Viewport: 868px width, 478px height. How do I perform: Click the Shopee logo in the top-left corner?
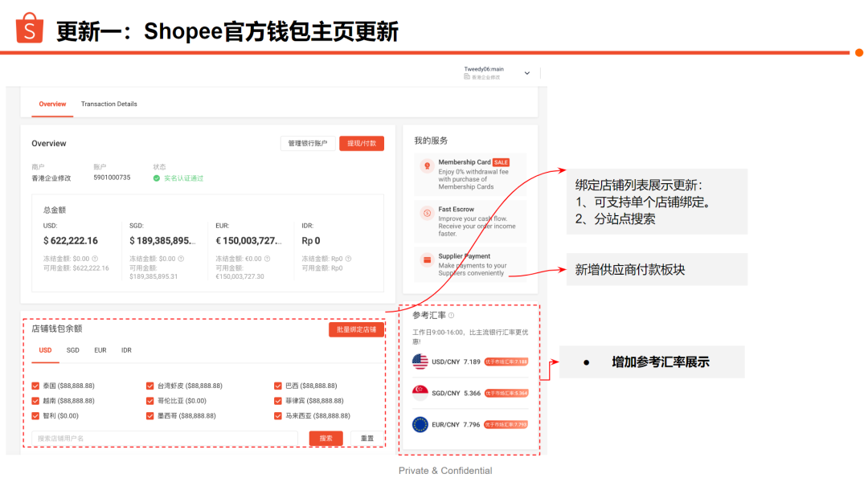28,28
